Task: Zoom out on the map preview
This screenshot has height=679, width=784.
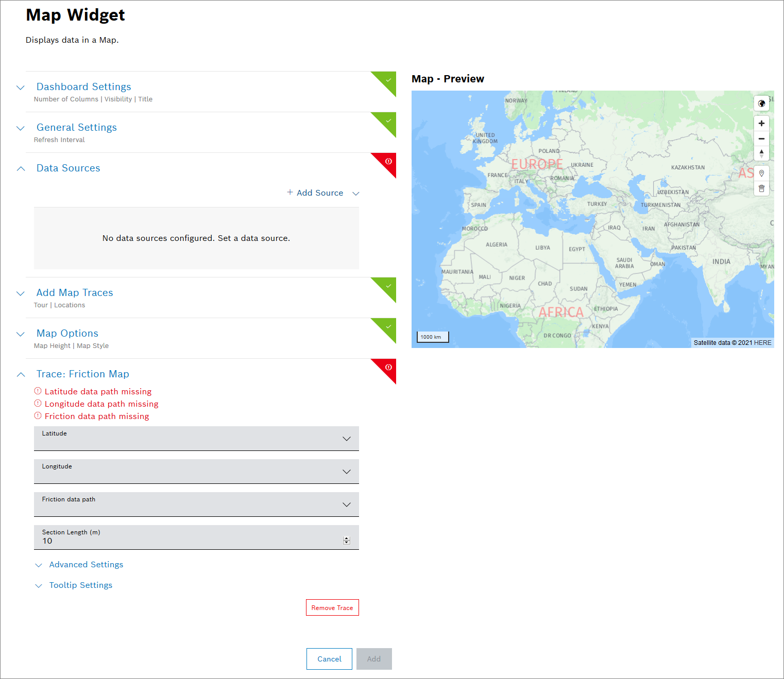Action: pyautogui.click(x=761, y=138)
